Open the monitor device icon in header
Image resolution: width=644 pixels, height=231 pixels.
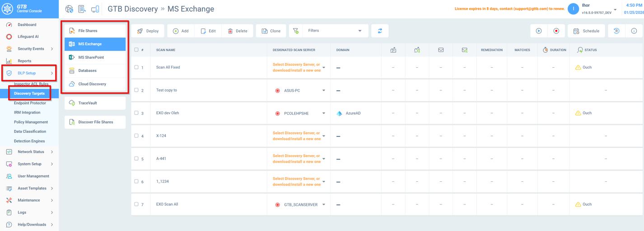point(95,9)
